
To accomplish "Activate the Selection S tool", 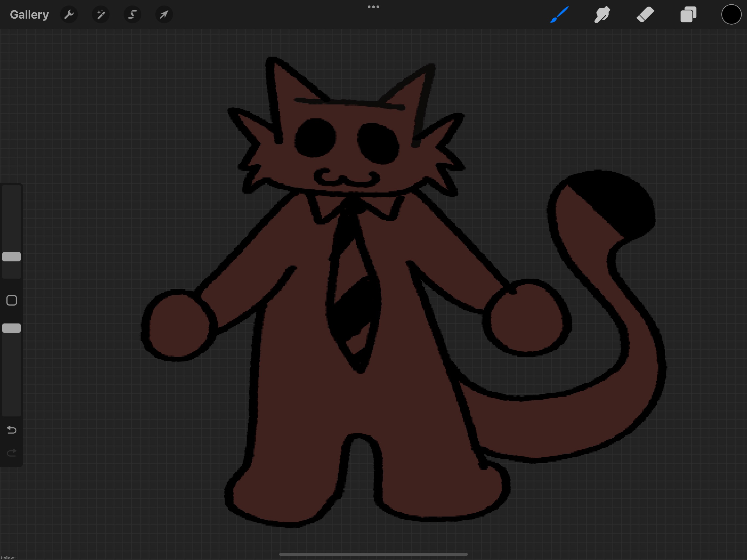I will [132, 14].
